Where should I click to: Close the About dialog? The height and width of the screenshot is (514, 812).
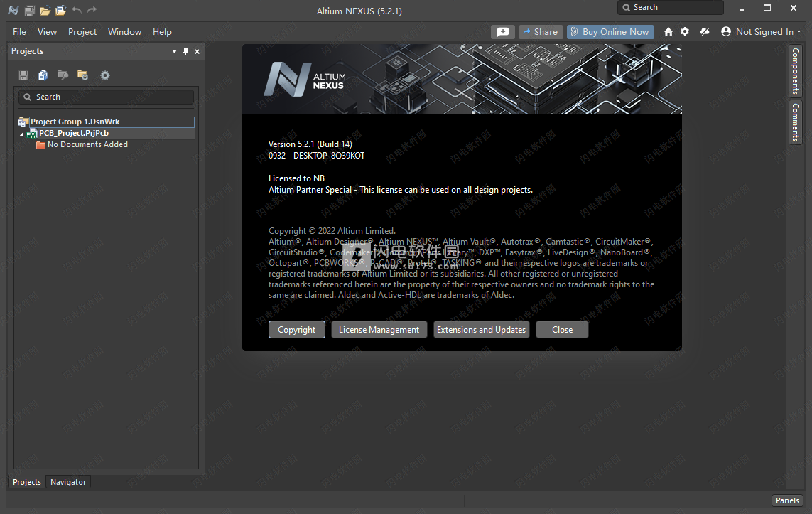[563, 330]
